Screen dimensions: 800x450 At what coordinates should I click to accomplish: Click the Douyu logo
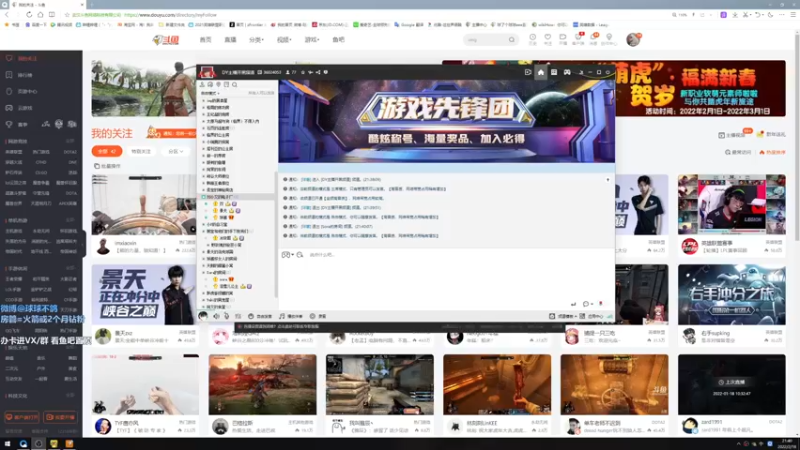tap(166, 40)
